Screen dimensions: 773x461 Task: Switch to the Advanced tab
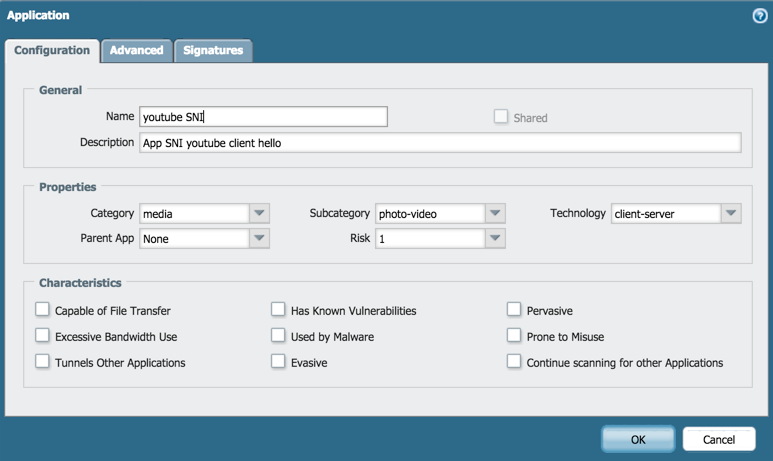(x=136, y=50)
